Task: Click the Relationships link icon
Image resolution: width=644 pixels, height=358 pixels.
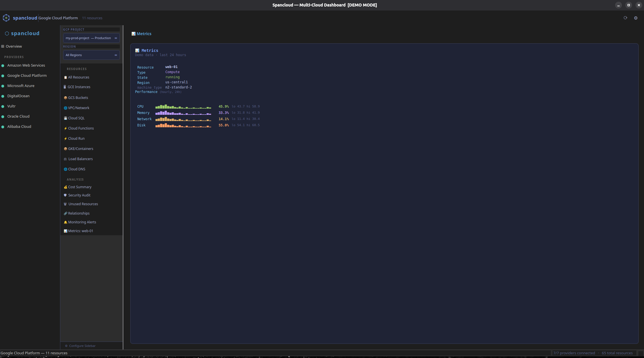Action: 65,213
